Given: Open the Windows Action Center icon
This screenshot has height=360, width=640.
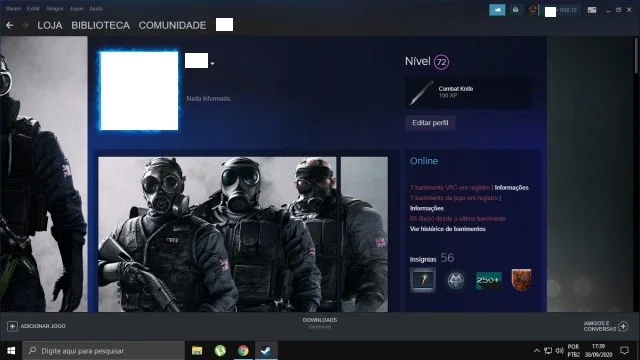Looking at the screenshot, I should tap(624, 351).
